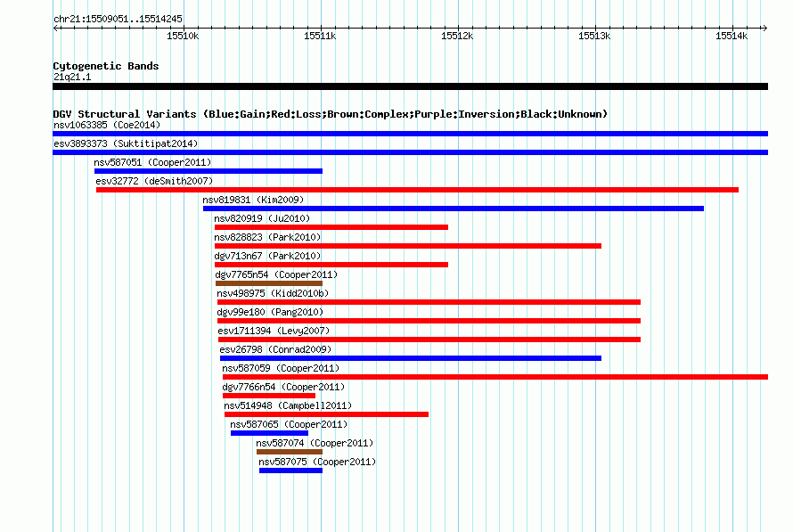This screenshot has width=793, height=532.
Task: Click the blue bar beneath nsv587065
Action: coord(270,433)
